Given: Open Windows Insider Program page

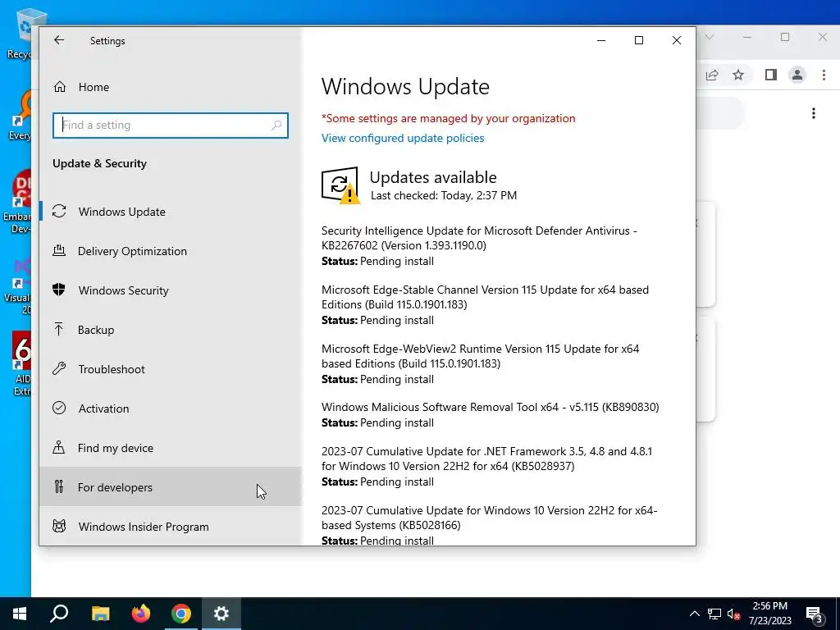Looking at the screenshot, I should pyautogui.click(x=171, y=526).
